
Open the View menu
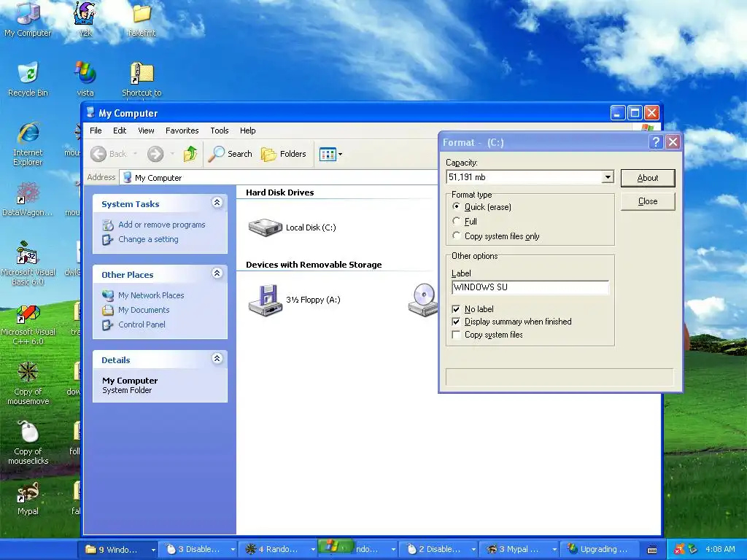[146, 131]
